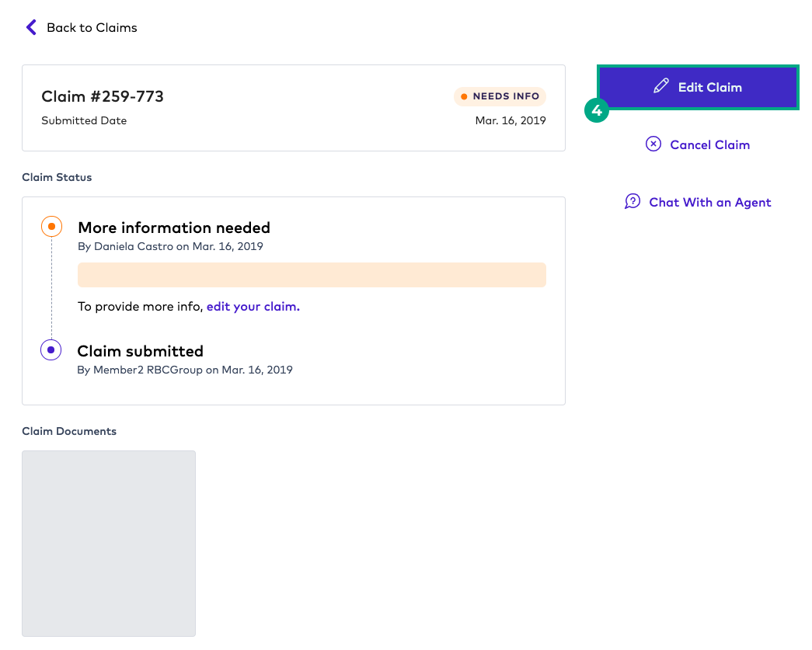Open the edit your claim link

pos(253,306)
